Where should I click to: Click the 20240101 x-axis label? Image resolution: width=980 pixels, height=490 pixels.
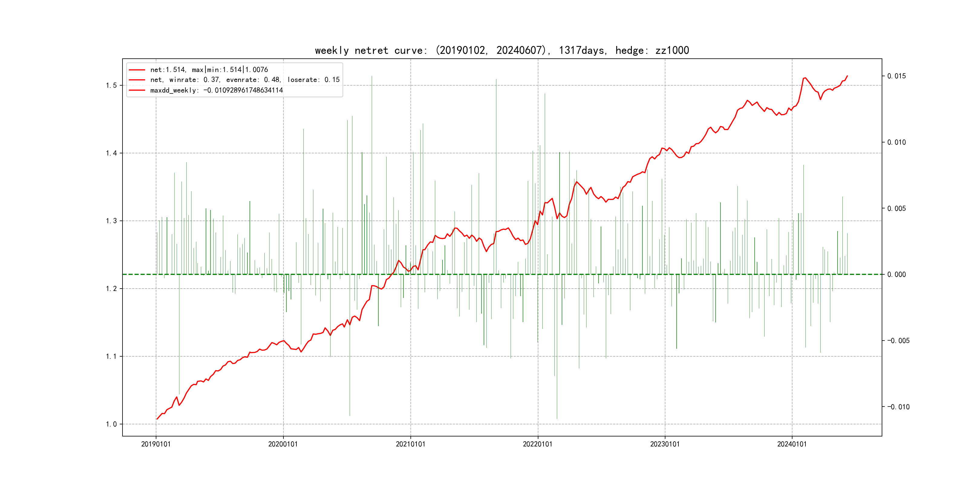(x=792, y=444)
